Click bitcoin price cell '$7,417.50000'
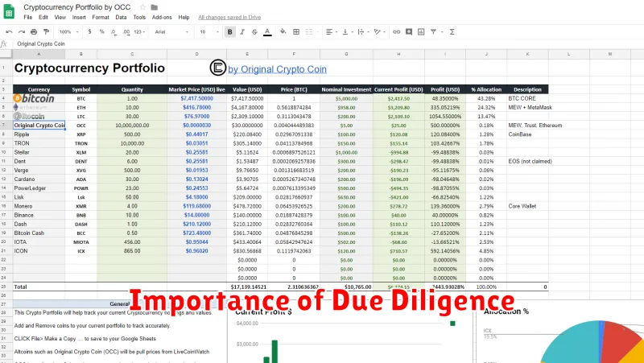Viewport: 644px width, 363px height. click(x=196, y=98)
